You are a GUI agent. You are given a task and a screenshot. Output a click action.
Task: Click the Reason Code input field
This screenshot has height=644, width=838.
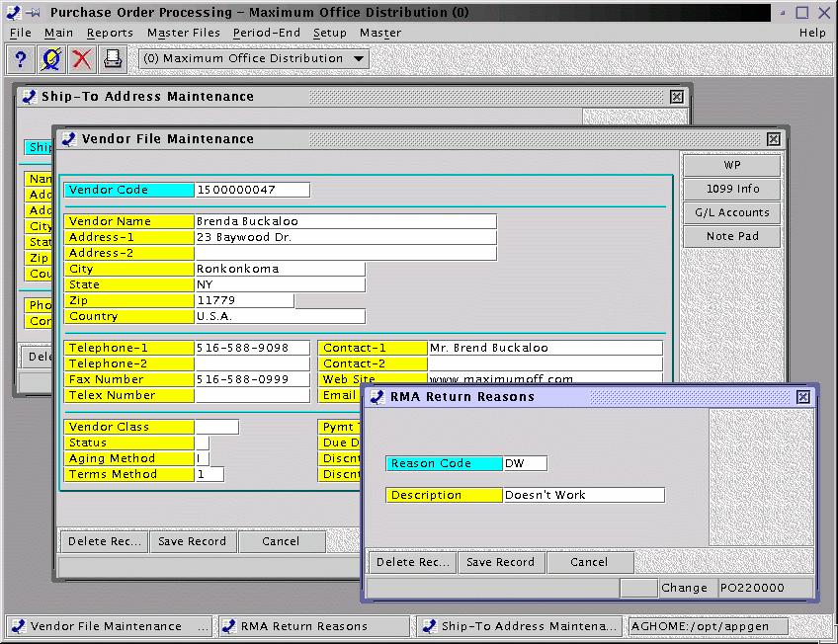point(525,463)
